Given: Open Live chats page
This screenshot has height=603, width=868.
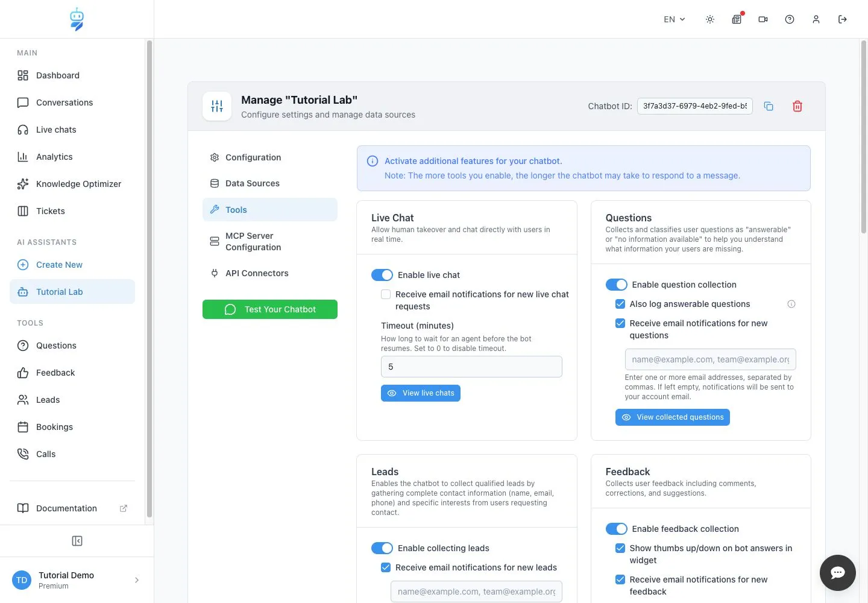Looking at the screenshot, I should [72, 130].
